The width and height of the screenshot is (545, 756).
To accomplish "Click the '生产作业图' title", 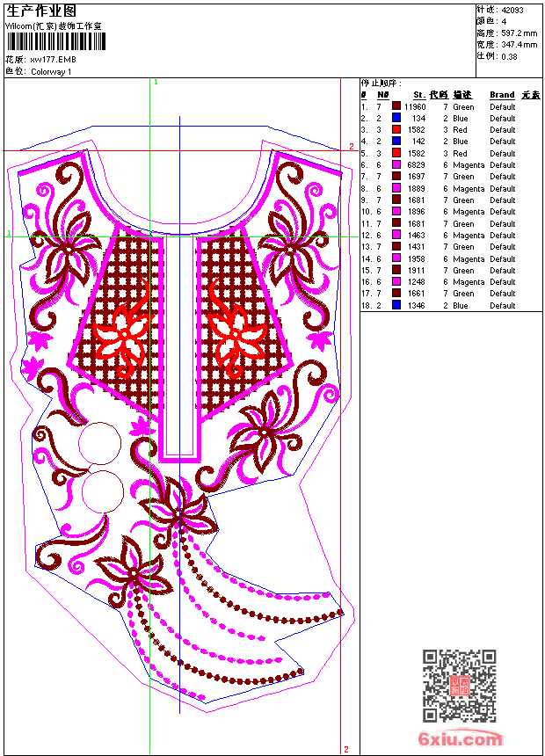I will pos(41,11).
